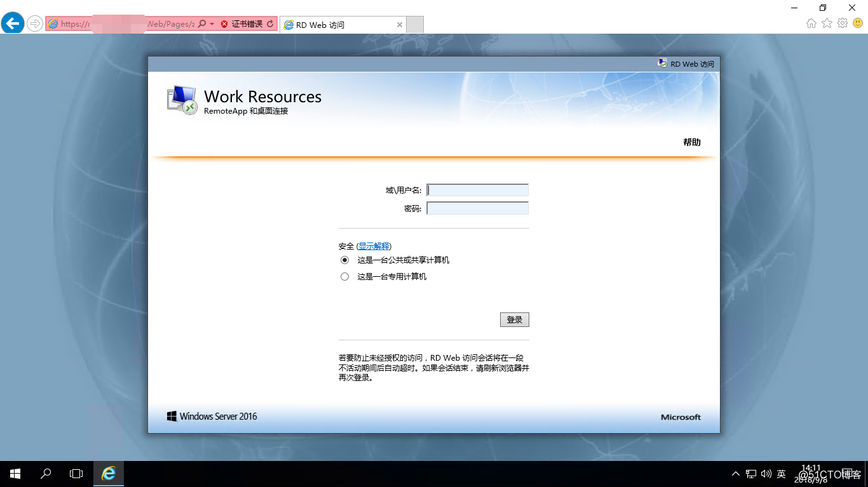This screenshot has height=487, width=868.
Task: Open favorites with the star icon
Action: [x=827, y=23]
